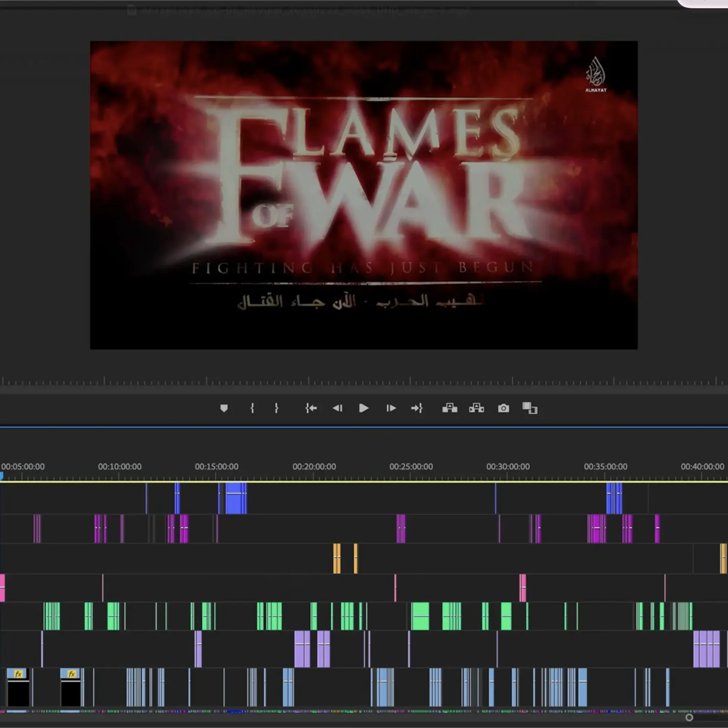The image size is (728, 728).
Task: Click the Flames of War preview in the program monitor
Action: [x=363, y=195]
